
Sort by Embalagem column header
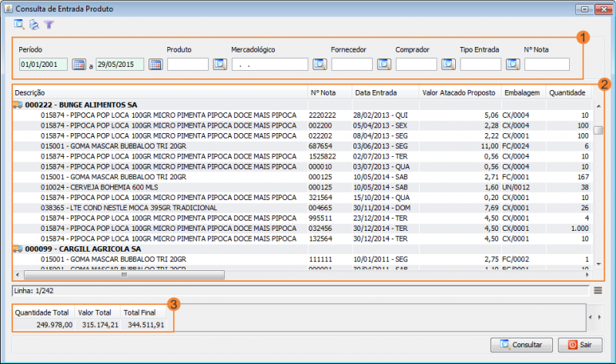(x=524, y=93)
